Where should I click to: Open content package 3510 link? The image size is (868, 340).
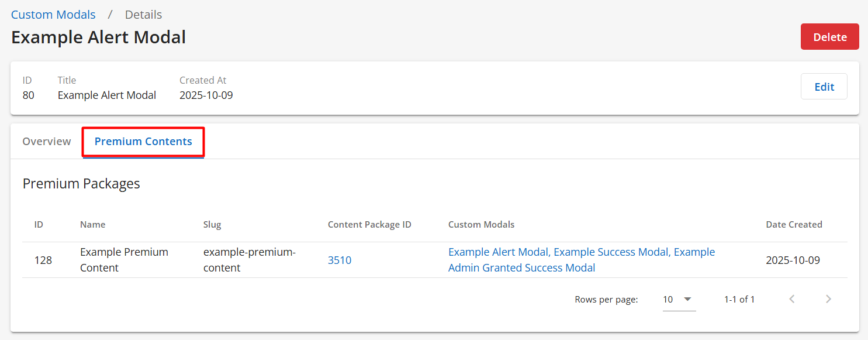click(340, 260)
